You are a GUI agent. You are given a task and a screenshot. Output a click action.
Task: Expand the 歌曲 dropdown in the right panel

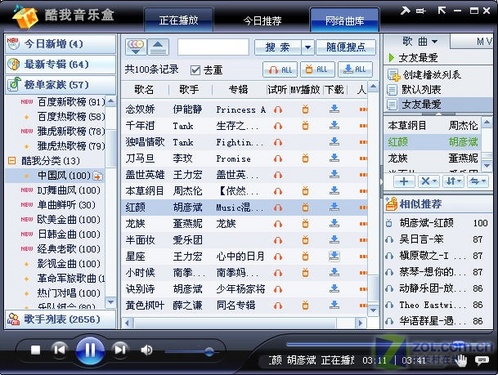pos(435,42)
